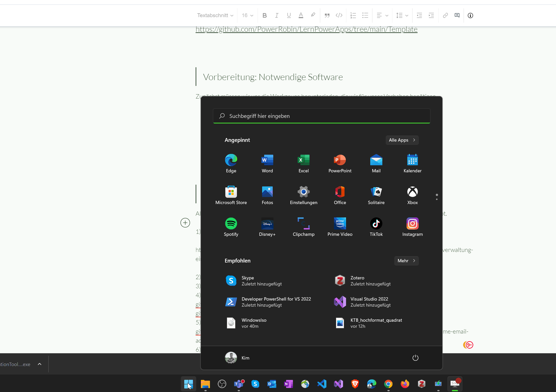Open the Windowslso recommended file

254,323
